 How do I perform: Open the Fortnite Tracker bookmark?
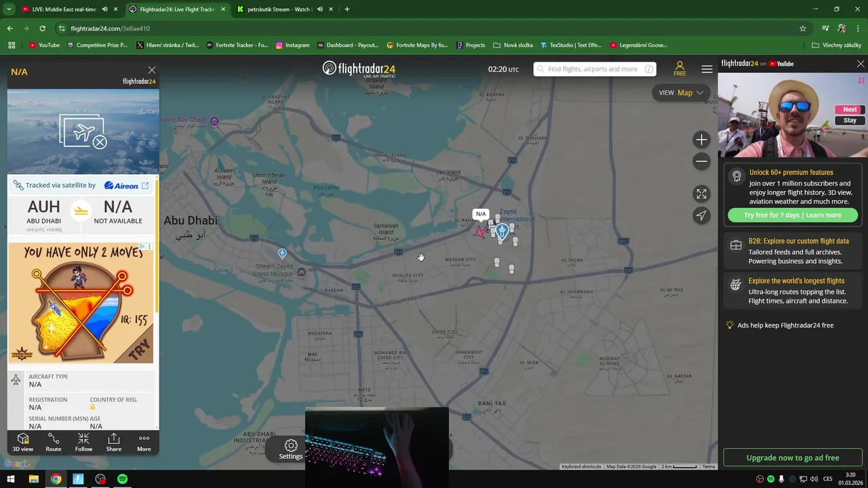coord(237,45)
